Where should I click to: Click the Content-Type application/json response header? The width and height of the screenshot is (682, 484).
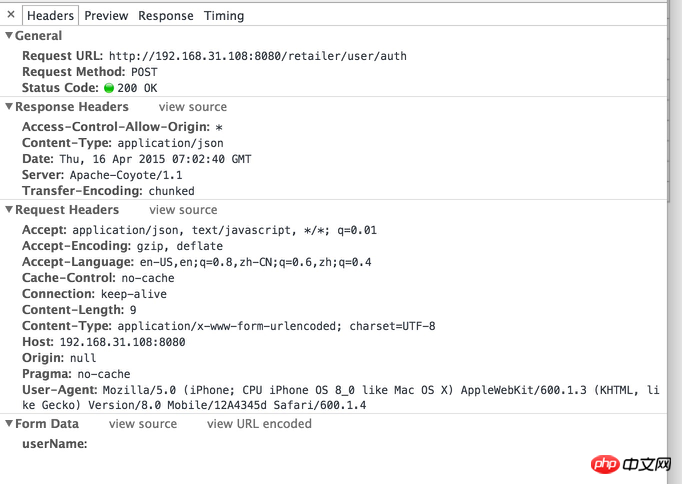click(123, 143)
